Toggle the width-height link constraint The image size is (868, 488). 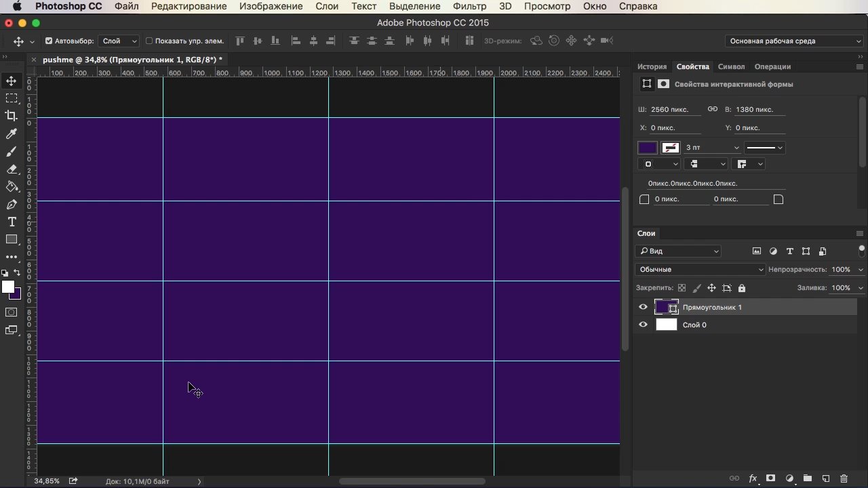click(x=712, y=109)
